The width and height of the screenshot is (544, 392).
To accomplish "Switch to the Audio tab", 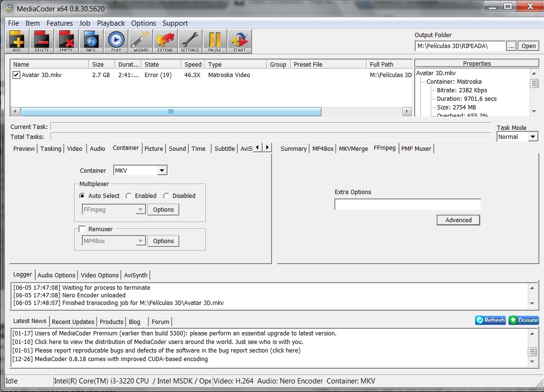I will [97, 148].
